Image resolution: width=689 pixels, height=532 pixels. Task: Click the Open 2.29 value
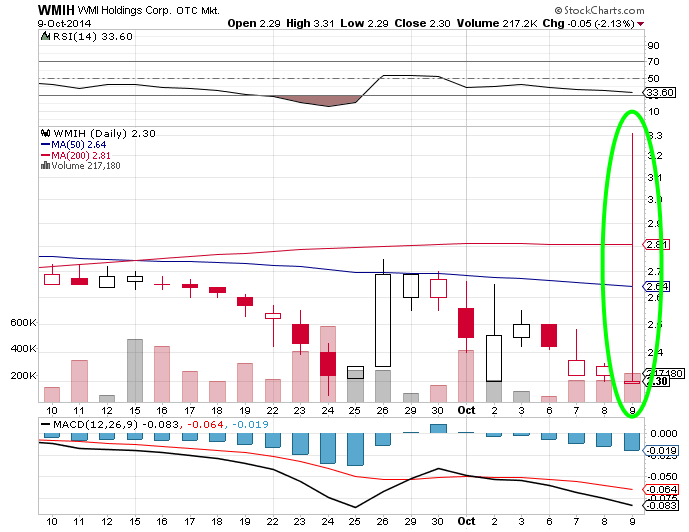tap(254, 23)
